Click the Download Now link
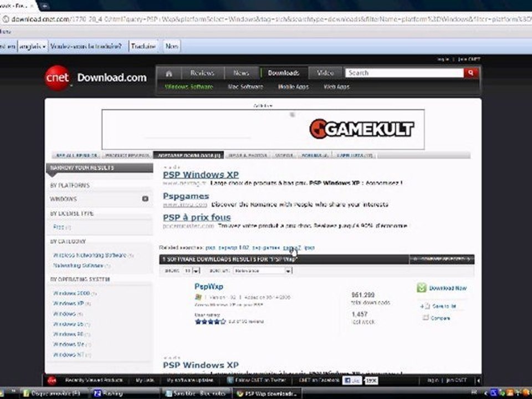Image resolution: width=532 pixels, height=399 pixels. click(x=448, y=288)
